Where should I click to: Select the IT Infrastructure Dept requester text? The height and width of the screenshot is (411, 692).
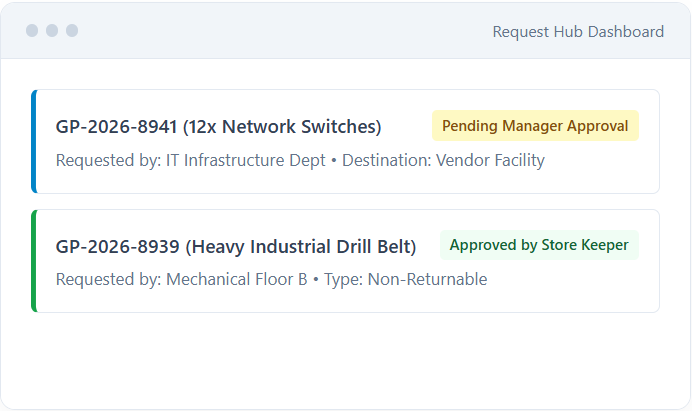tap(245, 160)
